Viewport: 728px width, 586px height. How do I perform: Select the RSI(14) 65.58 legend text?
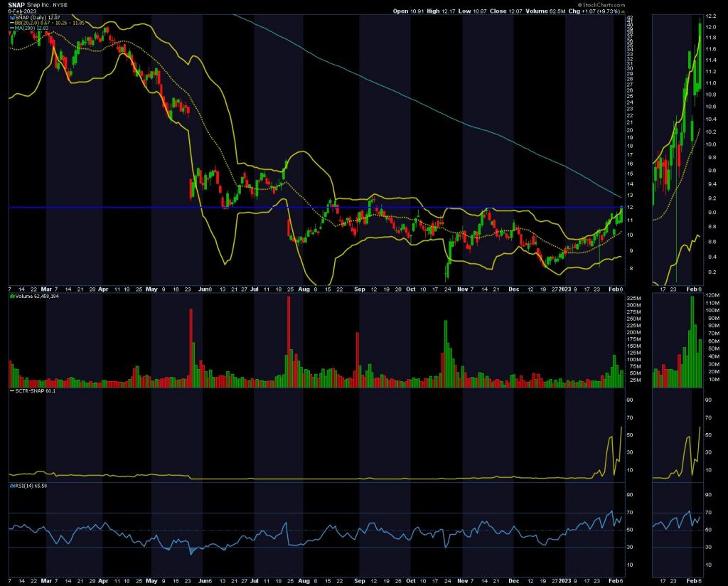click(x=31, y=486)
